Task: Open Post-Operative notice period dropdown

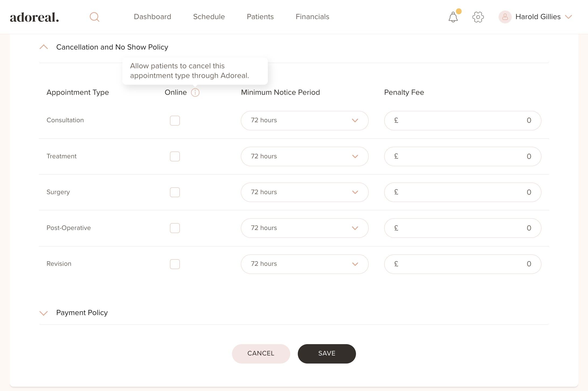Action: (x=304, y=228)
